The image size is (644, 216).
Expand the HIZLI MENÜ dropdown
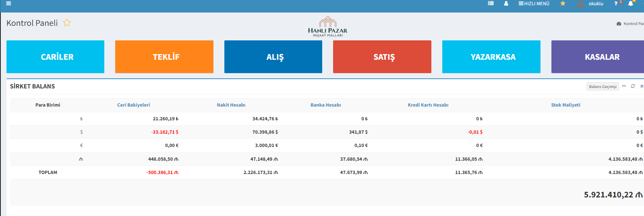534,4
